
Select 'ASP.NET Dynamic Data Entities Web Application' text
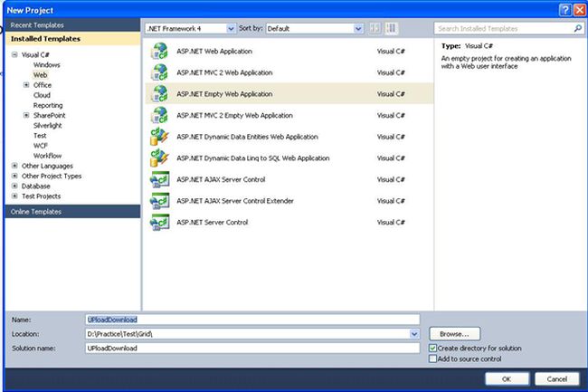pos(247,137)
